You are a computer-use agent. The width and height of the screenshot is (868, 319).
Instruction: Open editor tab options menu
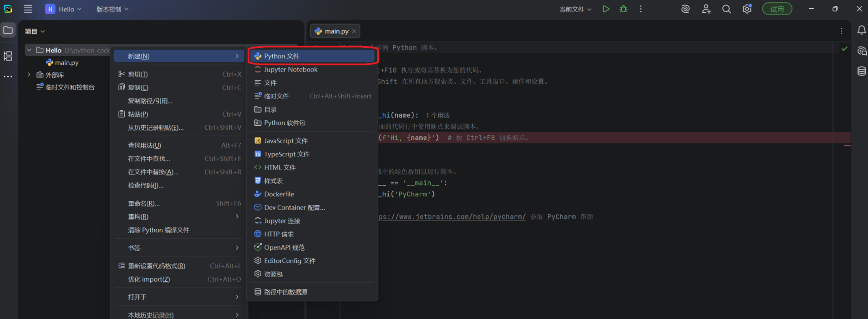[842, 31]
